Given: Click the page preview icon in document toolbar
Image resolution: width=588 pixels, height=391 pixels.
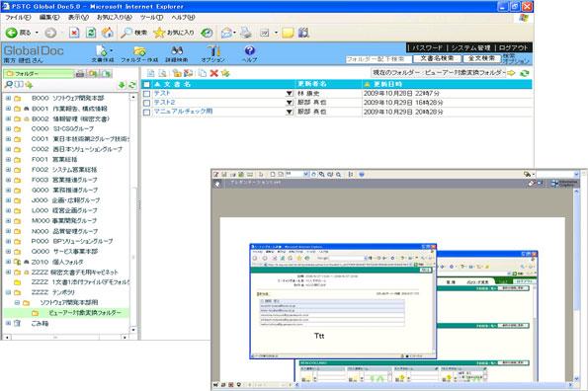Looking at the screenshot, I should click(x=162, y=73).
